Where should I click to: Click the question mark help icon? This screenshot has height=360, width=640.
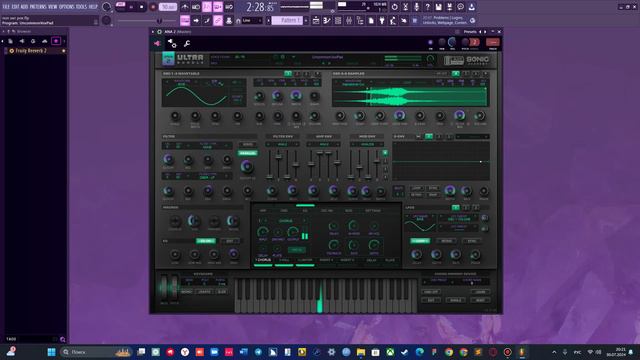(x=427, y=7)
